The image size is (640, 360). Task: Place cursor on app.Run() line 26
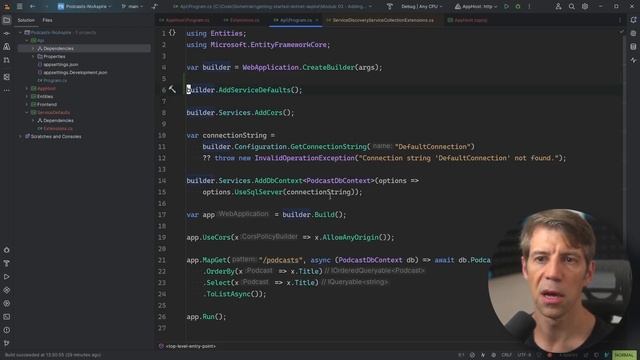[206, 317]
